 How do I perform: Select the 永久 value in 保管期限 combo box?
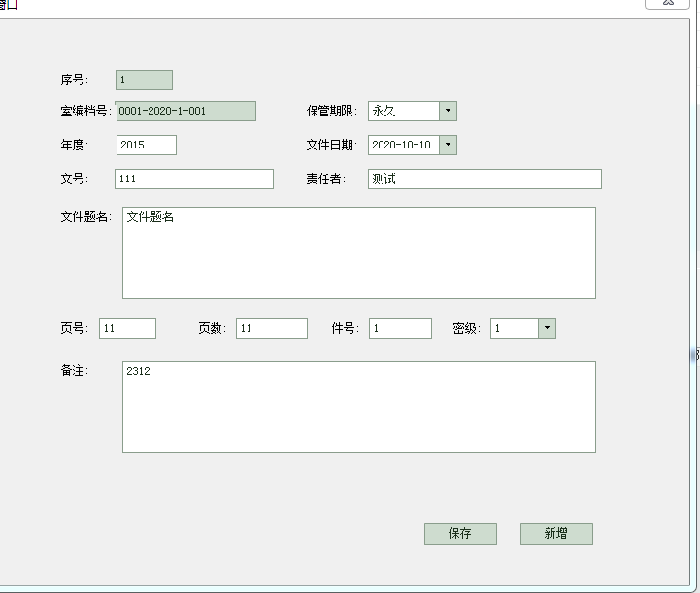(x=383, y=111)
